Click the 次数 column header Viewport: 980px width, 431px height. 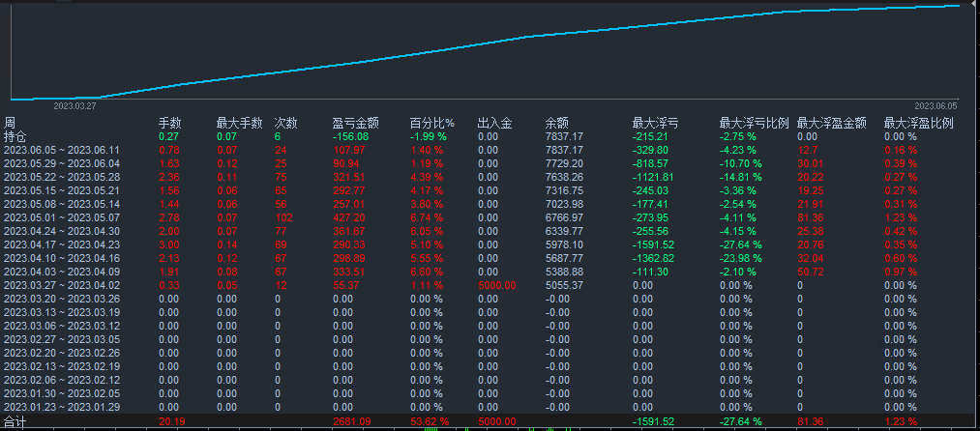(x=285, y=123)
